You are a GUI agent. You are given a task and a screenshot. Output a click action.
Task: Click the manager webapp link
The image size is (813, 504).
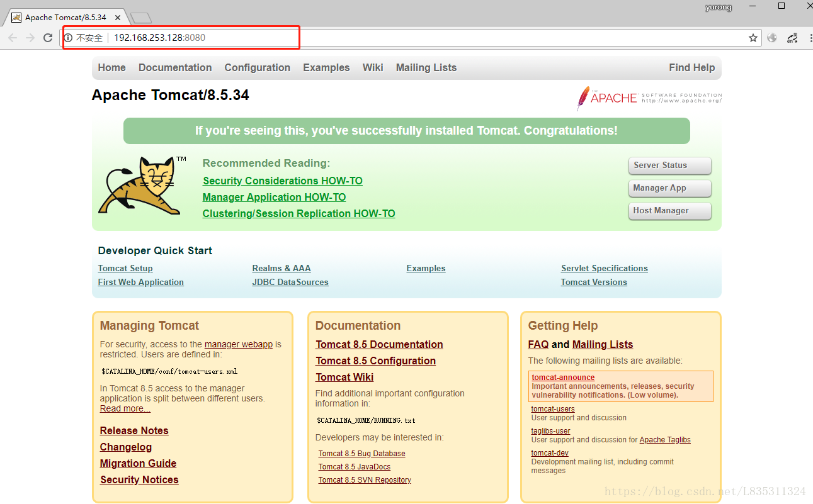tap(239, 345)
